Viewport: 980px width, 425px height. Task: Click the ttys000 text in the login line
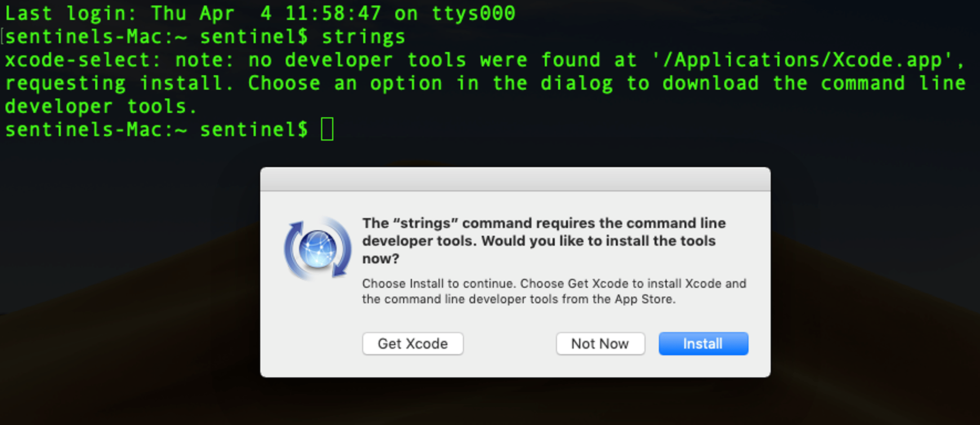(x=474, y=13)
